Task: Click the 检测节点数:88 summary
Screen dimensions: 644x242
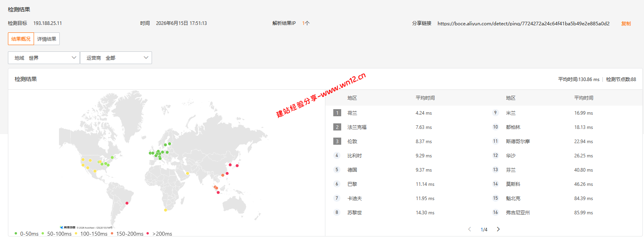Action: click(621, 79)
